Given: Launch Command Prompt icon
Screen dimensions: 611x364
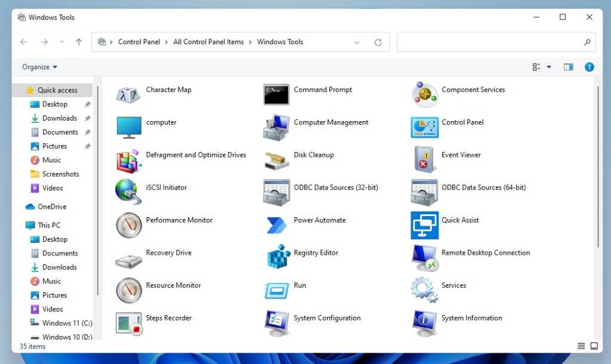Looking at the screenshot, I should tap(276, 94).
